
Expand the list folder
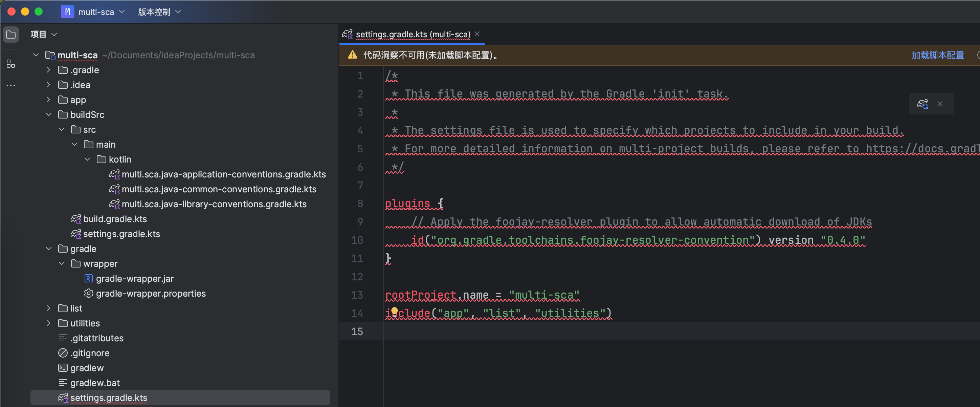pyautogui.click(x=48, y=308)
